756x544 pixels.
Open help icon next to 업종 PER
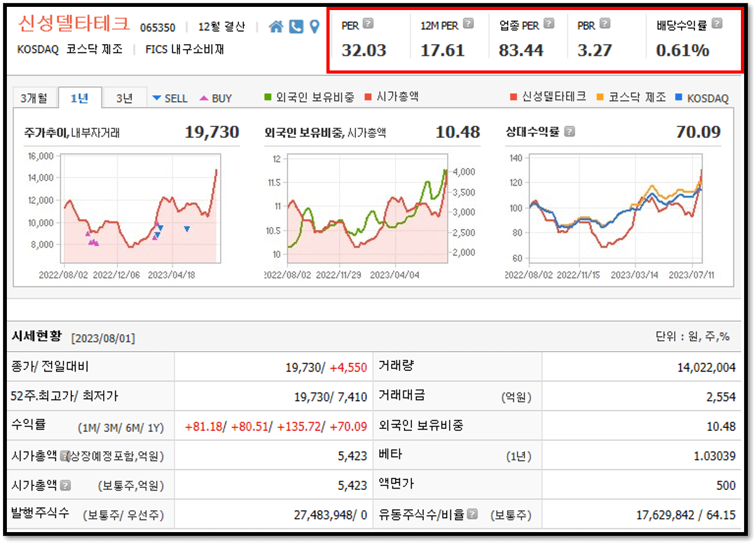tap(549, 24)
